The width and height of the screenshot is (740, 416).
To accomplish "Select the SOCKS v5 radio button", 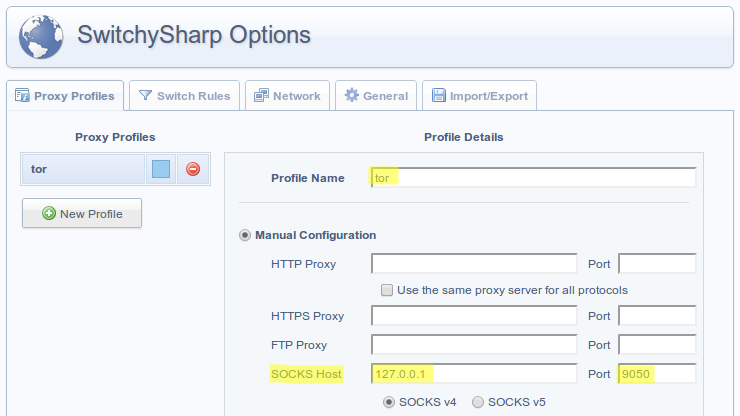I will 478,402.
